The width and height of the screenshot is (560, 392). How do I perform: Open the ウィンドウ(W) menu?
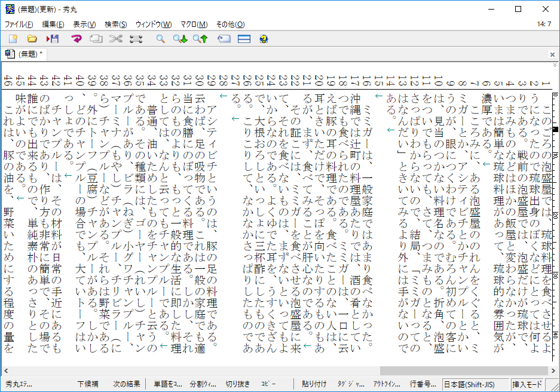point(154,24)
